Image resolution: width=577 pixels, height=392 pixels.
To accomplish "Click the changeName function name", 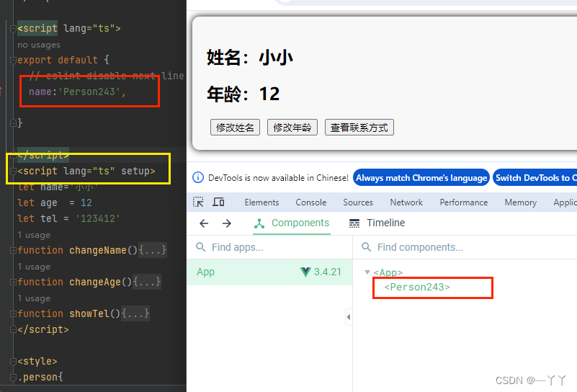I will tap(98, 250).
